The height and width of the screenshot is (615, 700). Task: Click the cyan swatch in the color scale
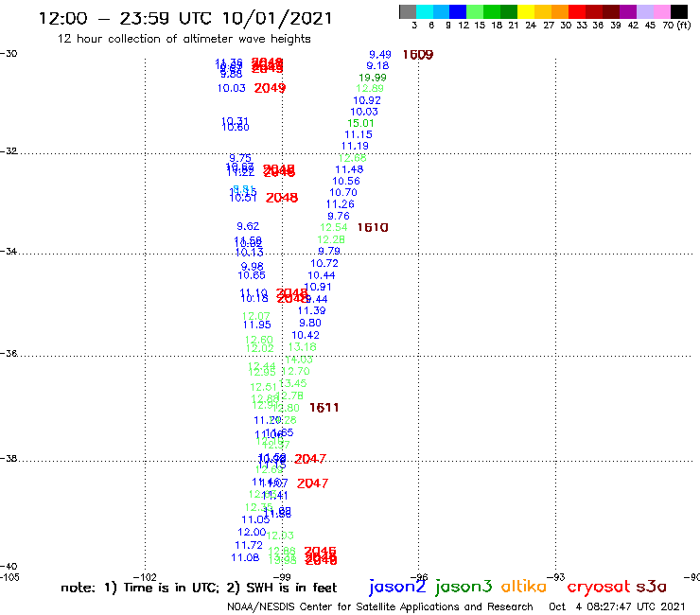tap(425, 11)
